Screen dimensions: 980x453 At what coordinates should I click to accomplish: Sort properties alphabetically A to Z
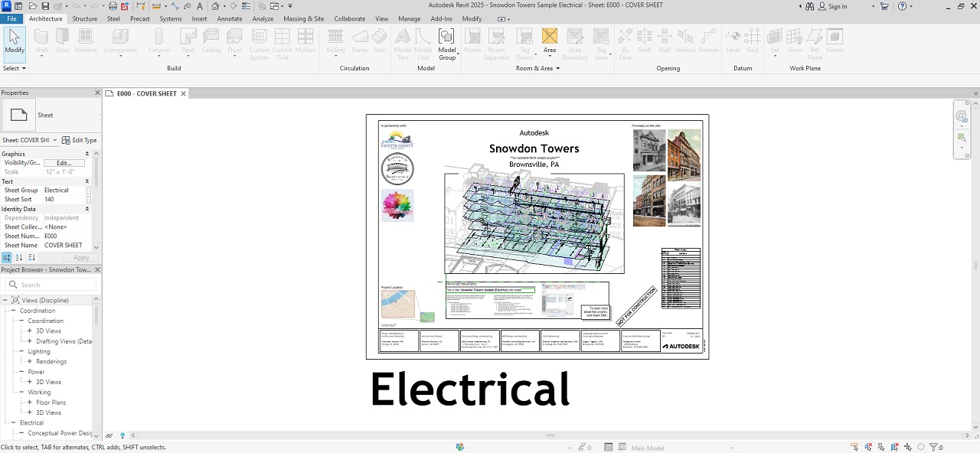[x=18, y=258]
